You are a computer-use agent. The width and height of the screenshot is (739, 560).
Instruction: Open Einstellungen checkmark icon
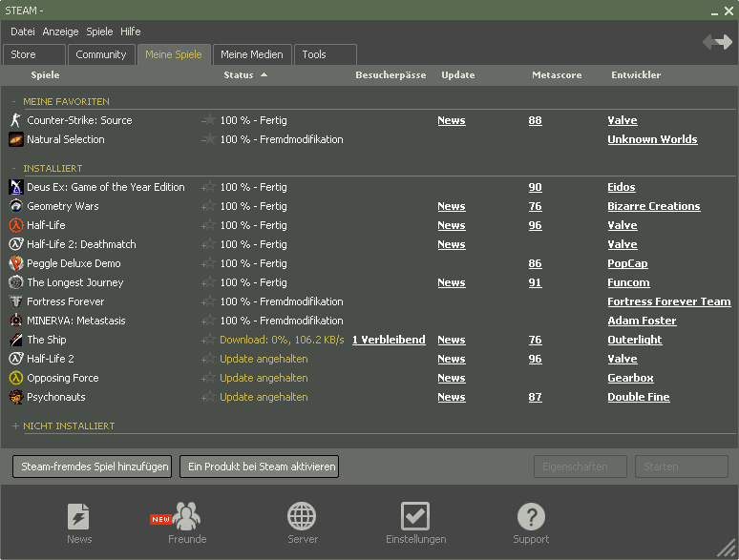pos(415,517)
